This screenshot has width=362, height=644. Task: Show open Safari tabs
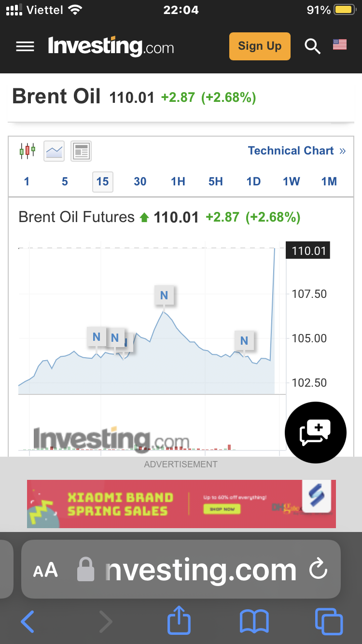click(329, 621)
